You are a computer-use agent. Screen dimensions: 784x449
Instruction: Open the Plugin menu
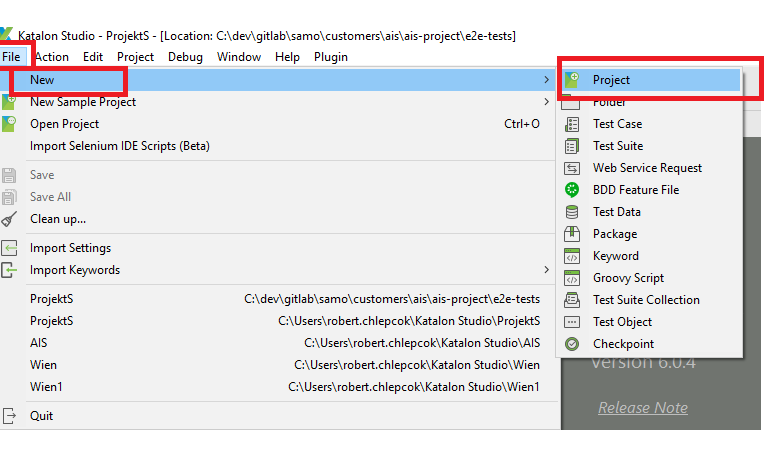pos(331,57)
